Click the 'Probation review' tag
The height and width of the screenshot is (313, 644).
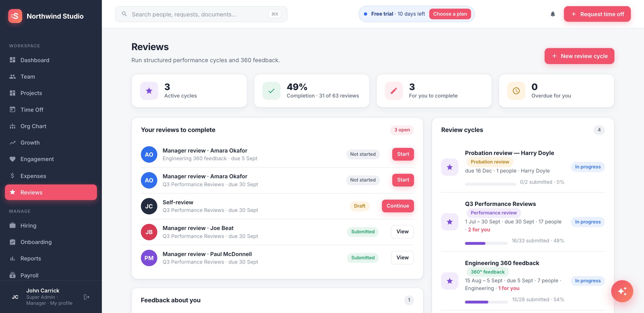pyautogui.click(x=490, y=162)
